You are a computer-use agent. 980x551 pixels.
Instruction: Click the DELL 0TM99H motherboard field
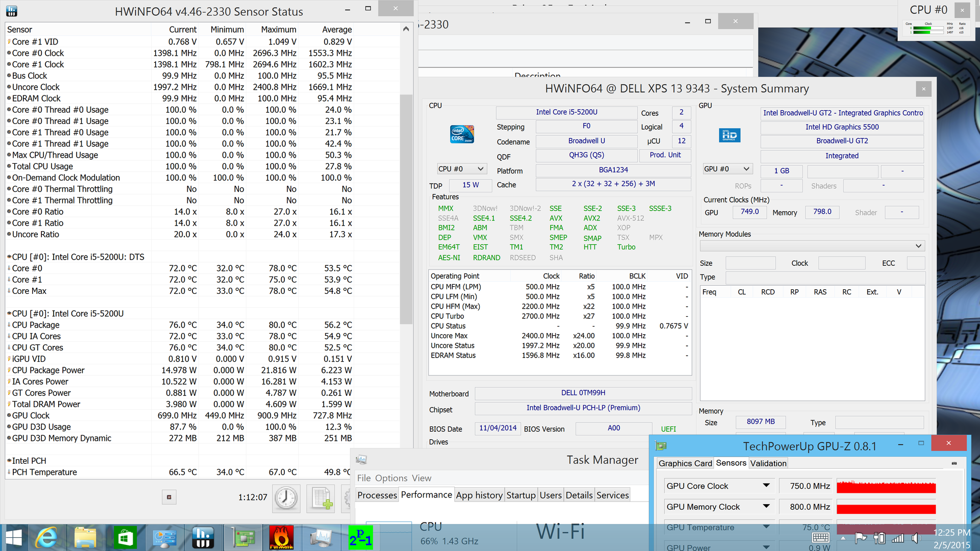583,393
